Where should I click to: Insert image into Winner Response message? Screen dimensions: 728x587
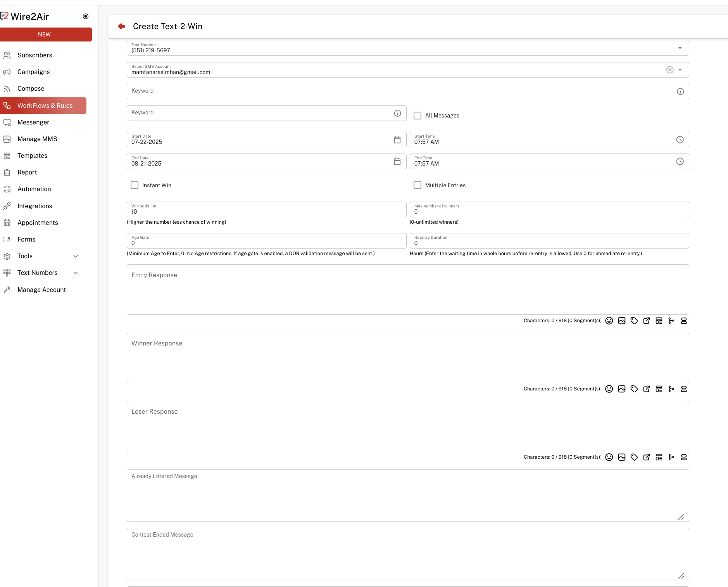(x=621, y=389)
